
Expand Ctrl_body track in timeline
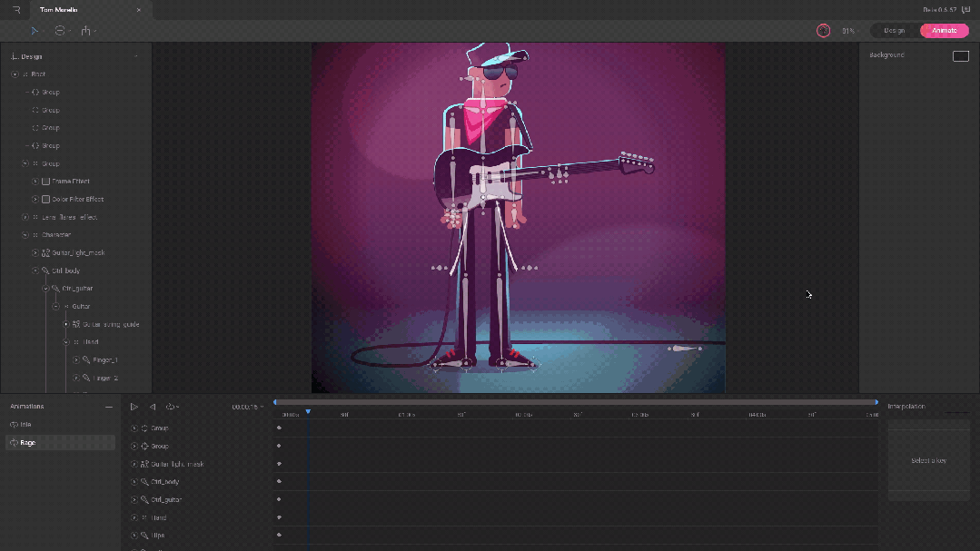[134, 482]
